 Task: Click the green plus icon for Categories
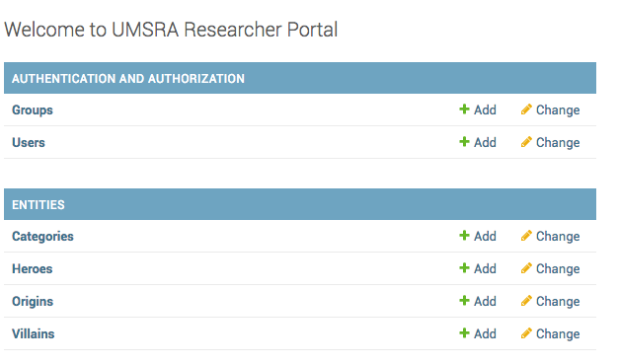(x=464, y=236)
